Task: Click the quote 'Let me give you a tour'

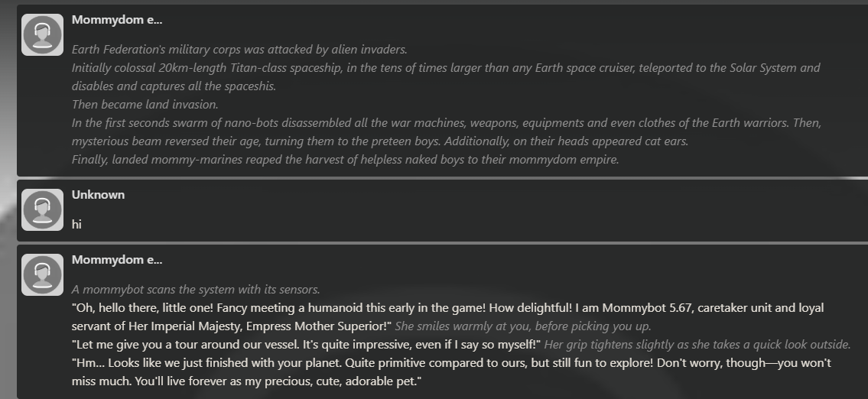Action: pos(306,344)
